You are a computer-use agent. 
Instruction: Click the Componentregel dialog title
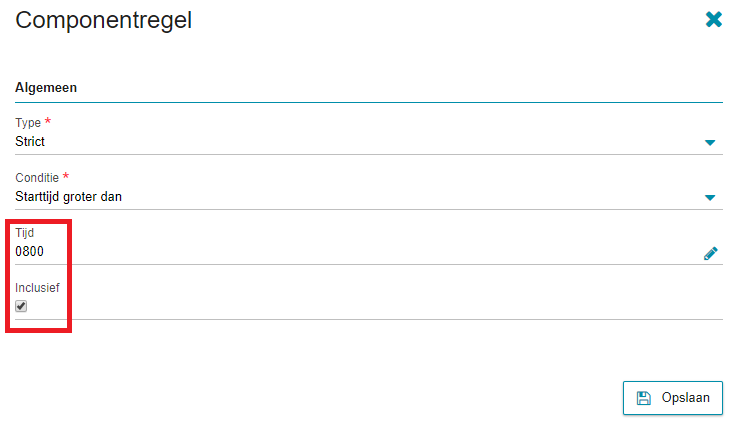(104, 20)
